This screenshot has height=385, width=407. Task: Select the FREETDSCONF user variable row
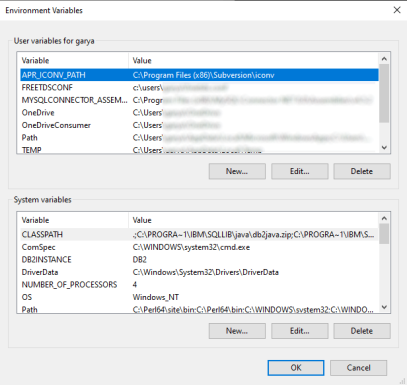(199, 88)
